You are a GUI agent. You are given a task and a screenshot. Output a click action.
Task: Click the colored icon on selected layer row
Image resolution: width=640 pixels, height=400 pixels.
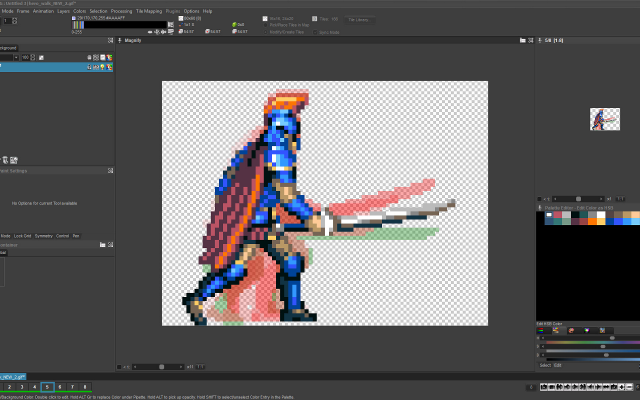[x=109, y=67]
